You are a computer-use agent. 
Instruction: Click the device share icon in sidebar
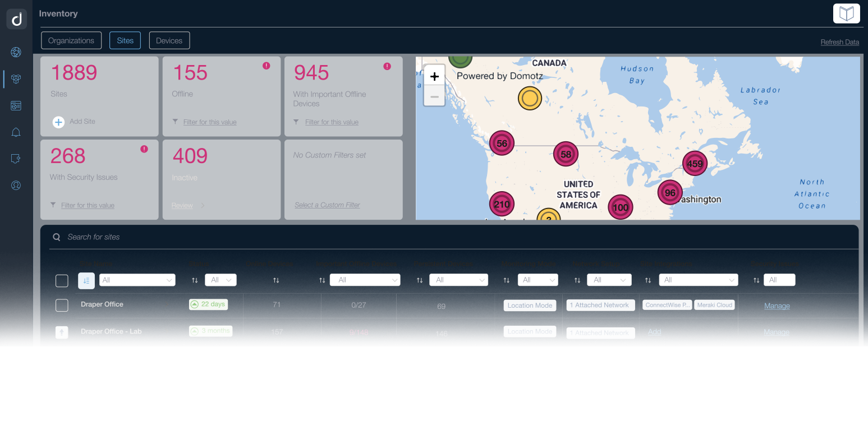click(16, 159)
